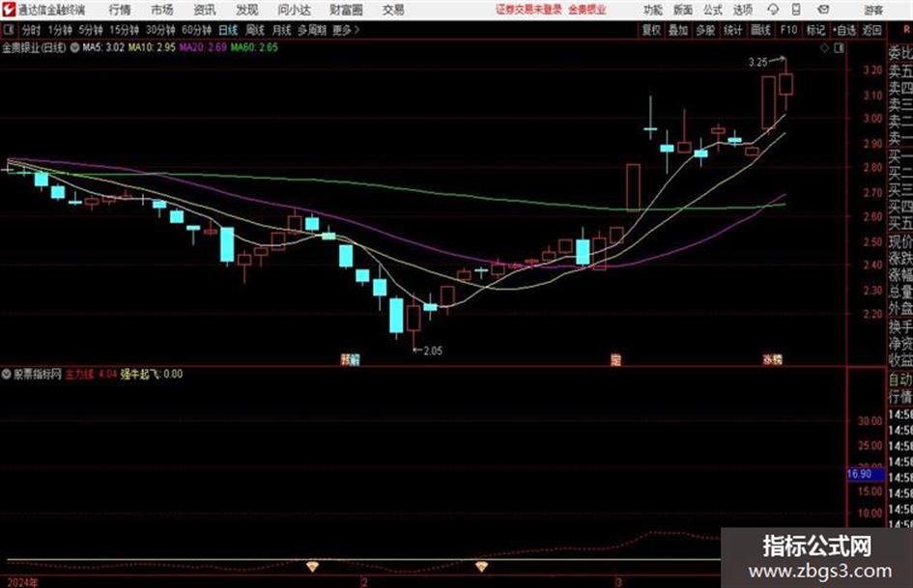This screenshot has height=588, width=913.
Task: Open the 选项 menu
Action: pos(742,10)
